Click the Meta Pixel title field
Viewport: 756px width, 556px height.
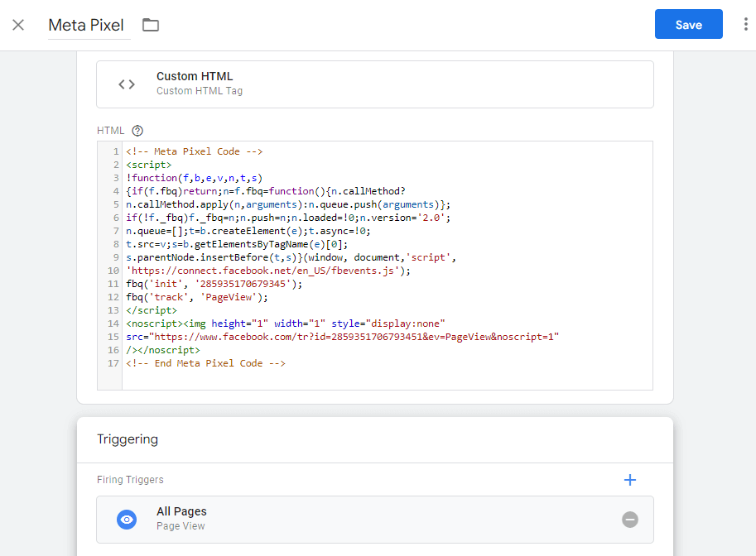pyautogui.click(x=88, y=25)
